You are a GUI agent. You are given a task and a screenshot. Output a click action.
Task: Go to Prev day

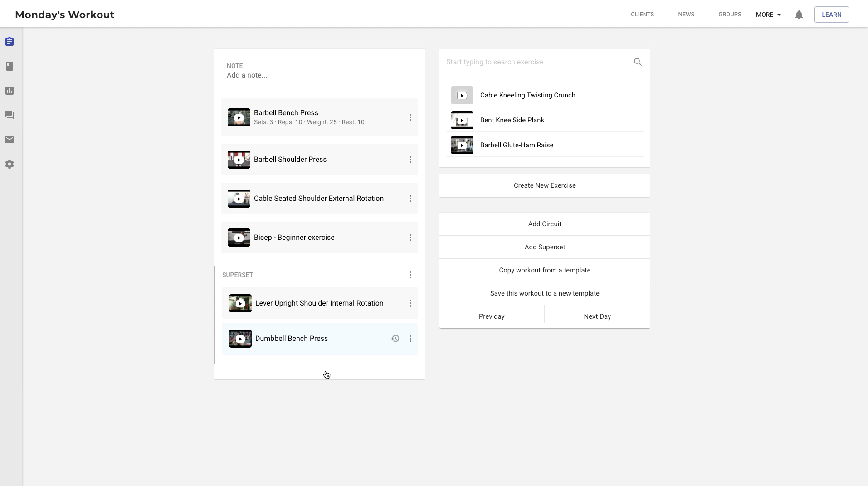tap(492, 316)
